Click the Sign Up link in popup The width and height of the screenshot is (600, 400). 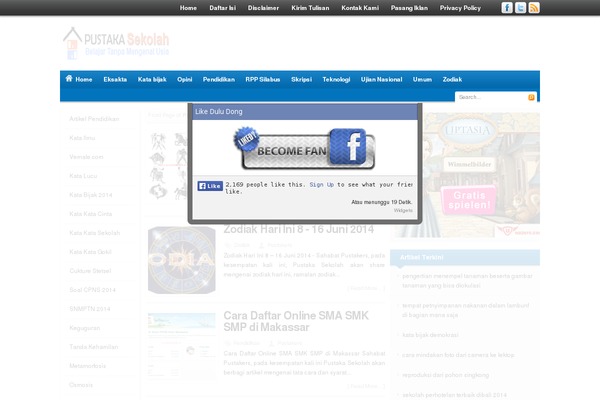tap(321, 184)
